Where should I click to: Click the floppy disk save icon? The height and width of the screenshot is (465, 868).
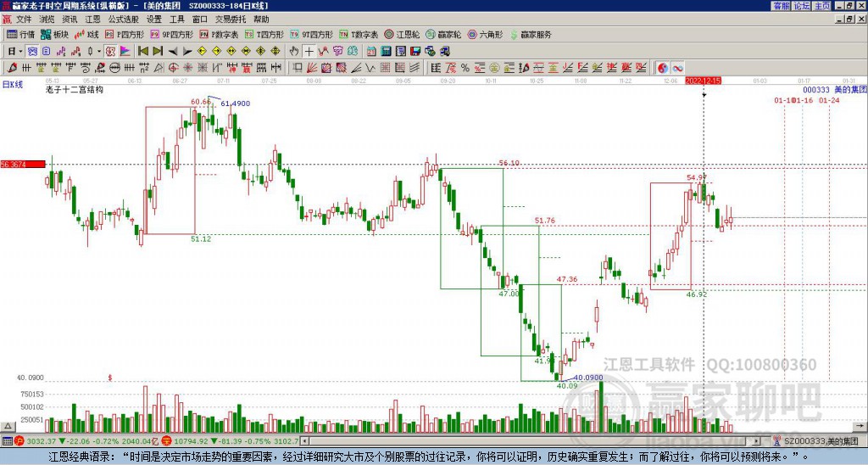(415, 51)
